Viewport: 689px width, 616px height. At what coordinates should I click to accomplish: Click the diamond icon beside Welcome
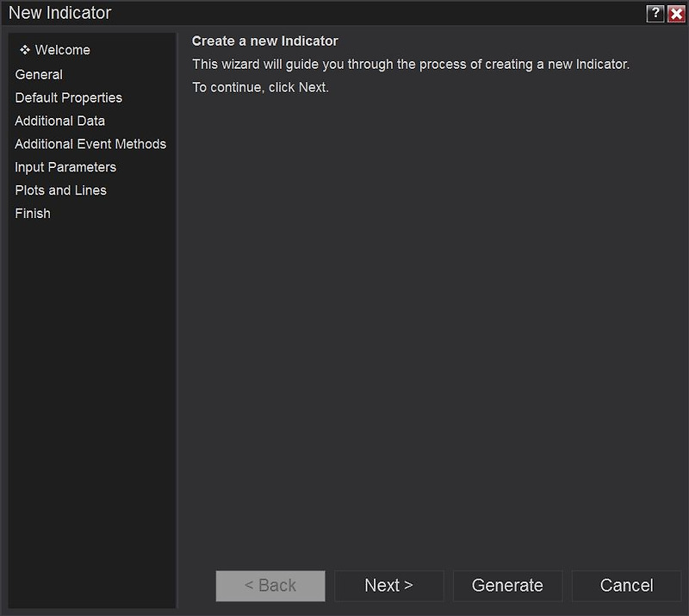coord(25,50)
